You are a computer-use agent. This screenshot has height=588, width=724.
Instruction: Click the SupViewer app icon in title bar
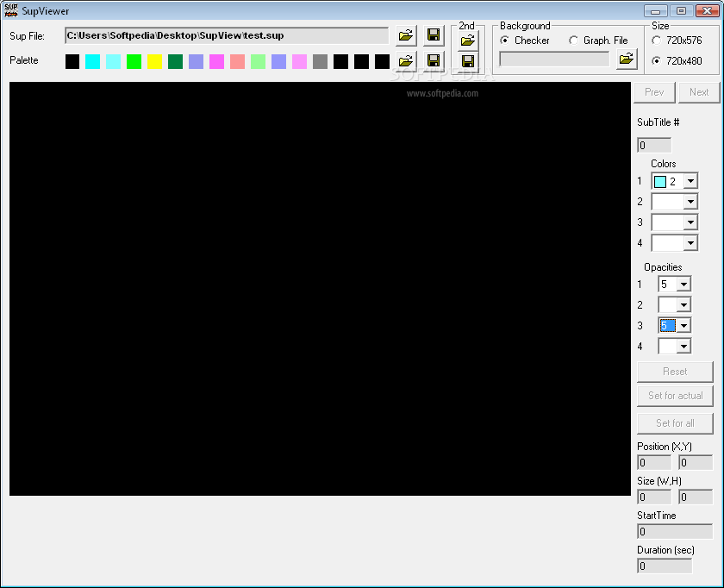point(10,10)
